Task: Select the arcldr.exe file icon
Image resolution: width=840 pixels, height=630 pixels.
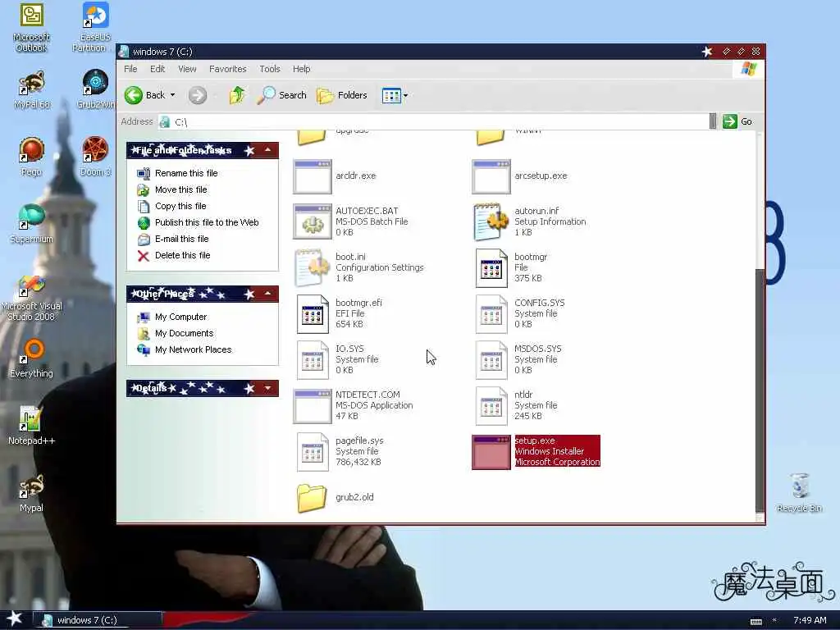Action: (313, 176)
